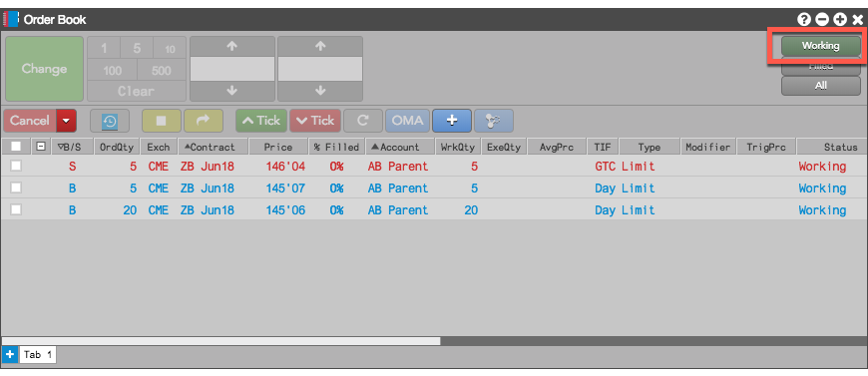Sort by Contract column header
868x376 pixels.
point(213,147)
